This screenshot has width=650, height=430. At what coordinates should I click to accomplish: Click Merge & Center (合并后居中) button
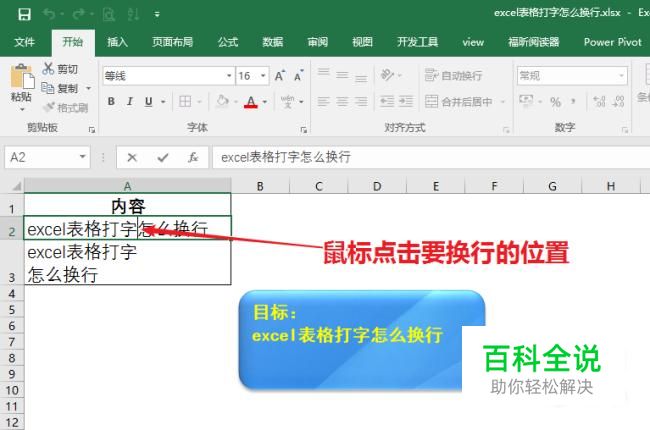459,101
